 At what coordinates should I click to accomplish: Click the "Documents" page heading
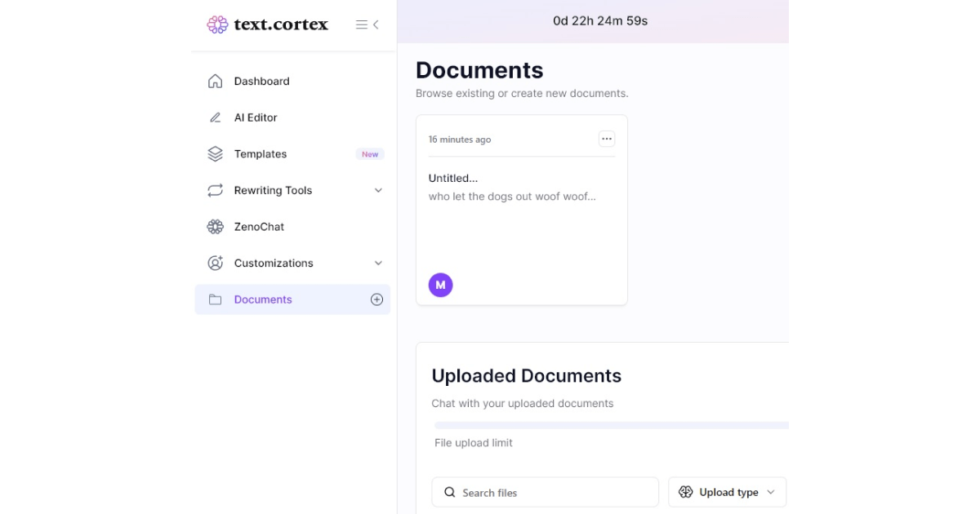pos(479,70)
